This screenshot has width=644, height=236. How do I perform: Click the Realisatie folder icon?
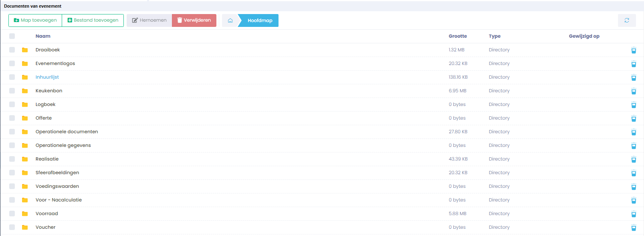point(25,159)
